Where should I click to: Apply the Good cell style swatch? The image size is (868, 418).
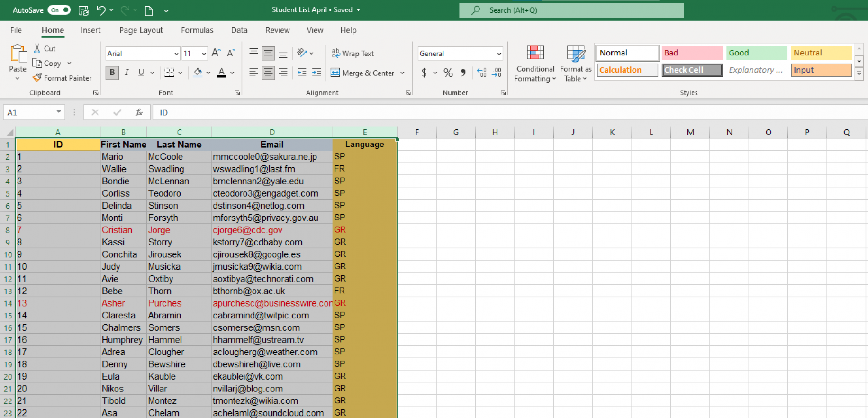coord(756,53)
